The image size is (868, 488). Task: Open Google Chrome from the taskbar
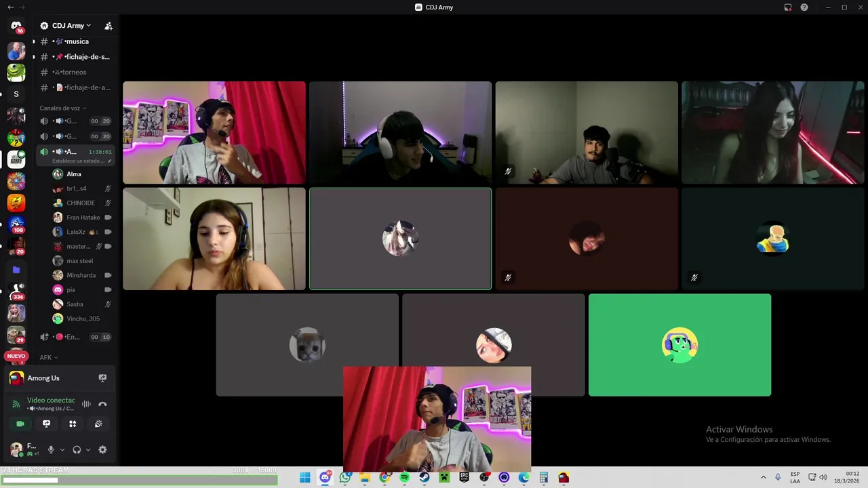pos(384,478)
